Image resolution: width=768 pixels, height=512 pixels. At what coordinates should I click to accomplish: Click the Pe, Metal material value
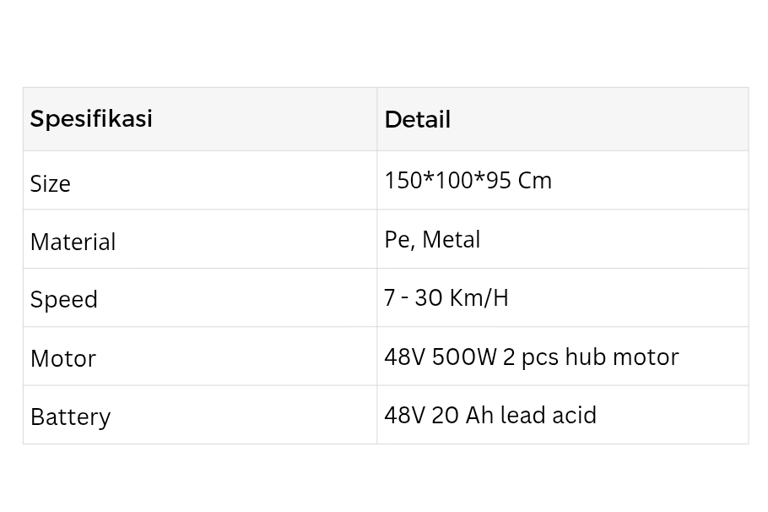(x=432, y=240)
